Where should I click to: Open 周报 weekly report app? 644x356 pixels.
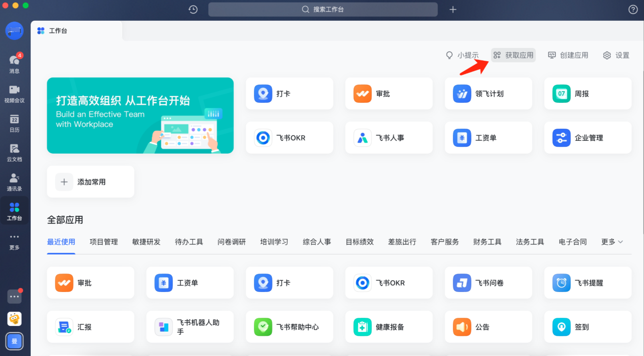pyautogui.click(x=588, y=94)
